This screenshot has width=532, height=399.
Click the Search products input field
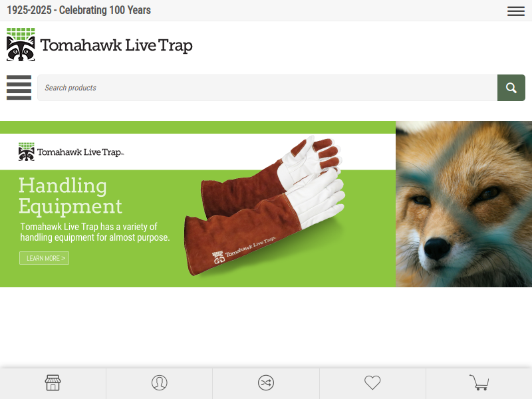[x=267, y=88]
